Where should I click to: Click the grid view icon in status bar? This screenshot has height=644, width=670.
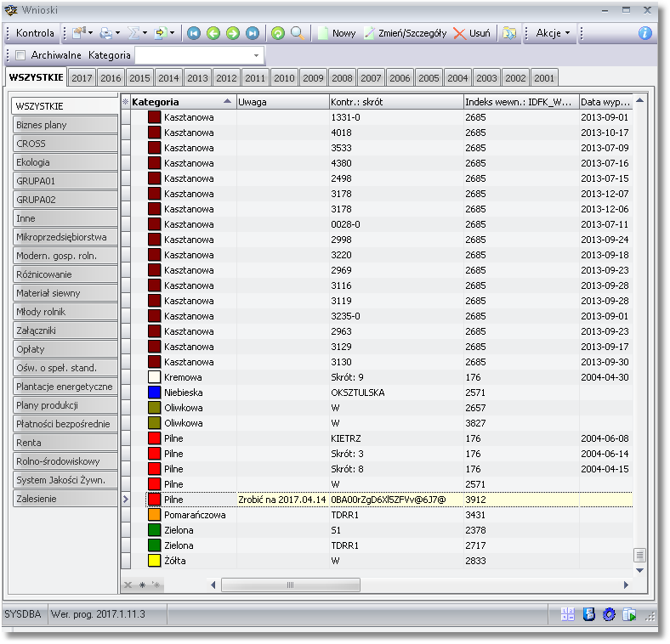pyautogui.click(x=567, y=614)
